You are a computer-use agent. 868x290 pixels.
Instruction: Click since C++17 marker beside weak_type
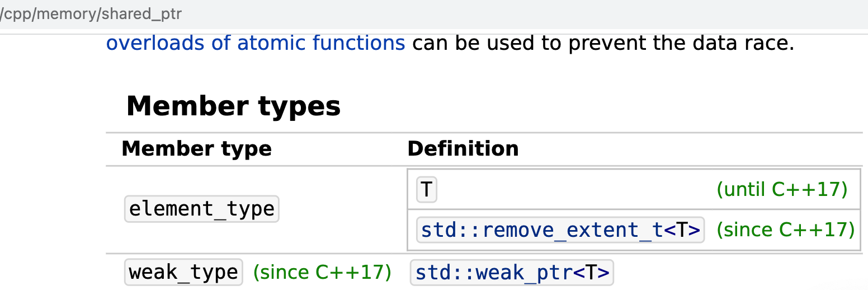(x=322, y=272)
